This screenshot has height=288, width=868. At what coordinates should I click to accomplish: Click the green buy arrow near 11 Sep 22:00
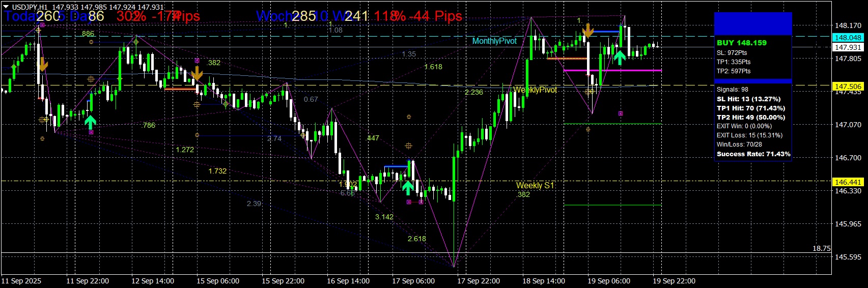click(90, 122)
